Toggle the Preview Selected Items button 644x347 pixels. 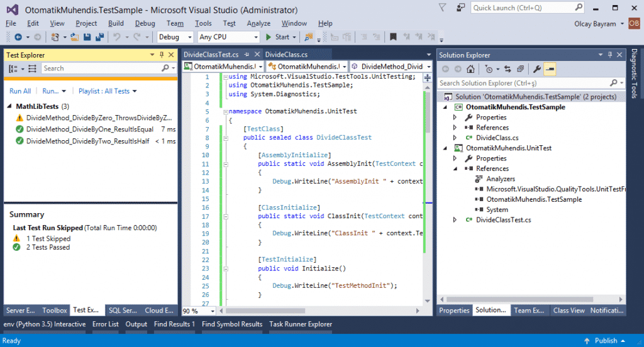pos(550,69)
